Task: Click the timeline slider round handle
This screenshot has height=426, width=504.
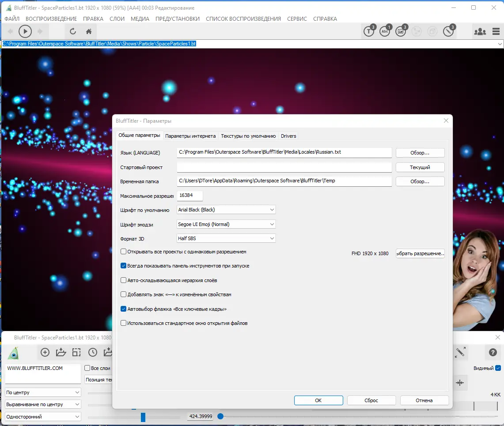Action: tap(220, 416)
